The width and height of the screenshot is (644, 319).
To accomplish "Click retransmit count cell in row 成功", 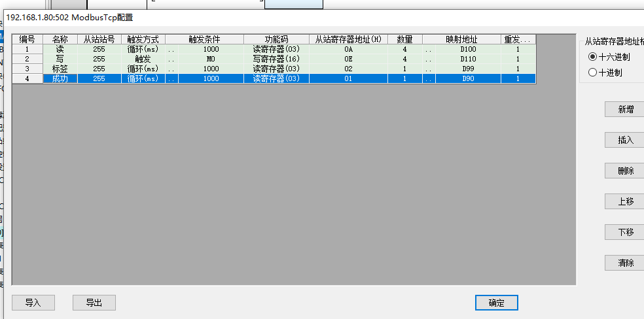I will (518, 78).
